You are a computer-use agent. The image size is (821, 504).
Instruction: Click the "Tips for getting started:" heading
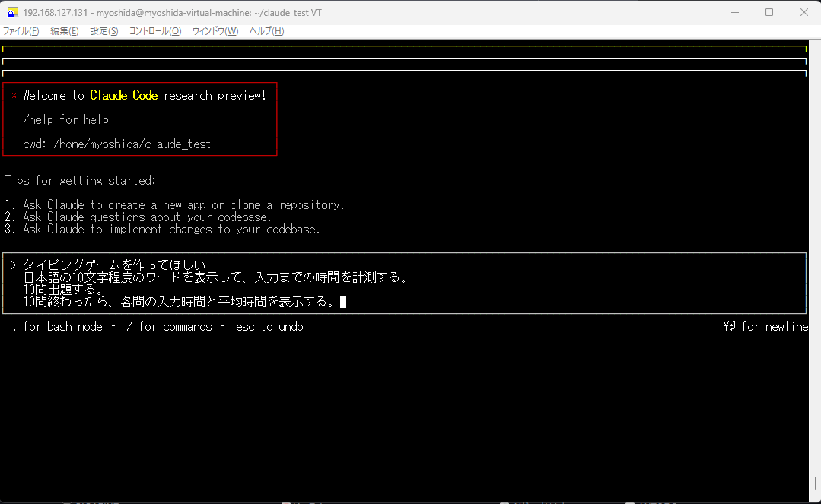click(80, 181)
